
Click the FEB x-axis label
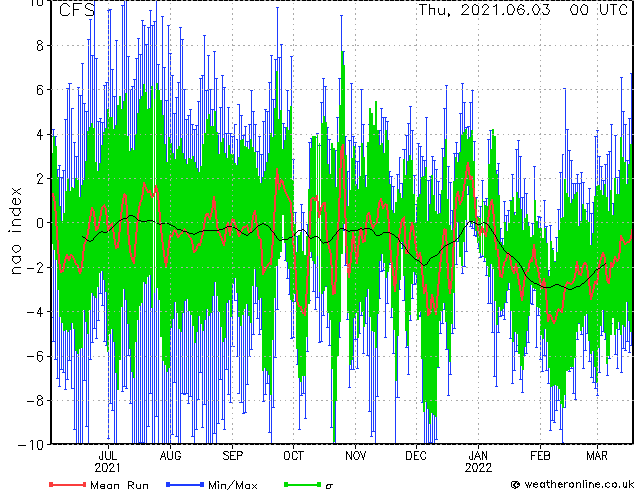tap(541, 456)
